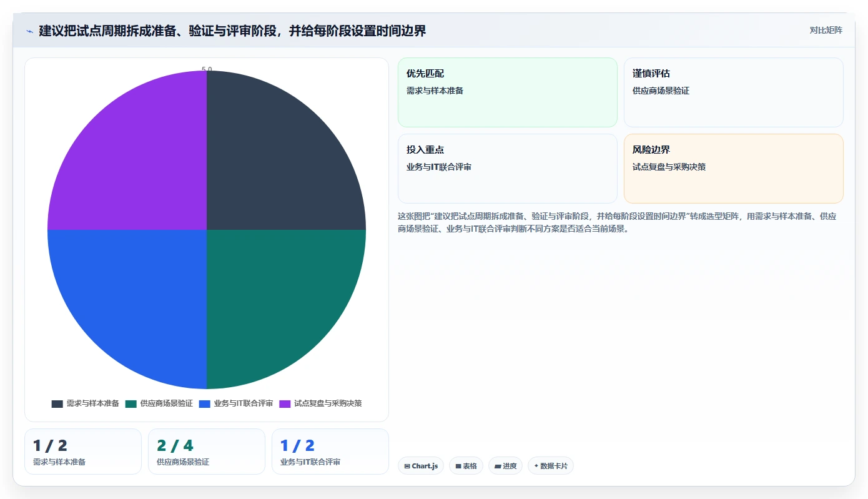Toggle 业务与IT联合评审 legend color box

click(x=205, y=403)
